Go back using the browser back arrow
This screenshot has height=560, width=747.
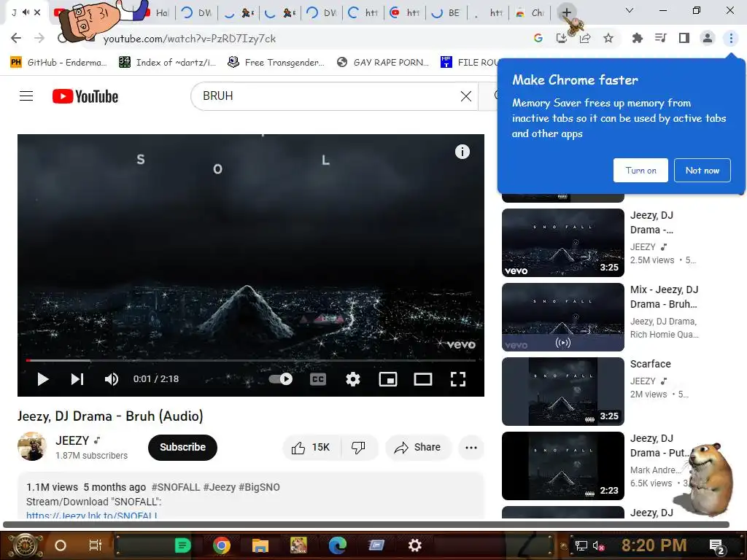[16, 38]
